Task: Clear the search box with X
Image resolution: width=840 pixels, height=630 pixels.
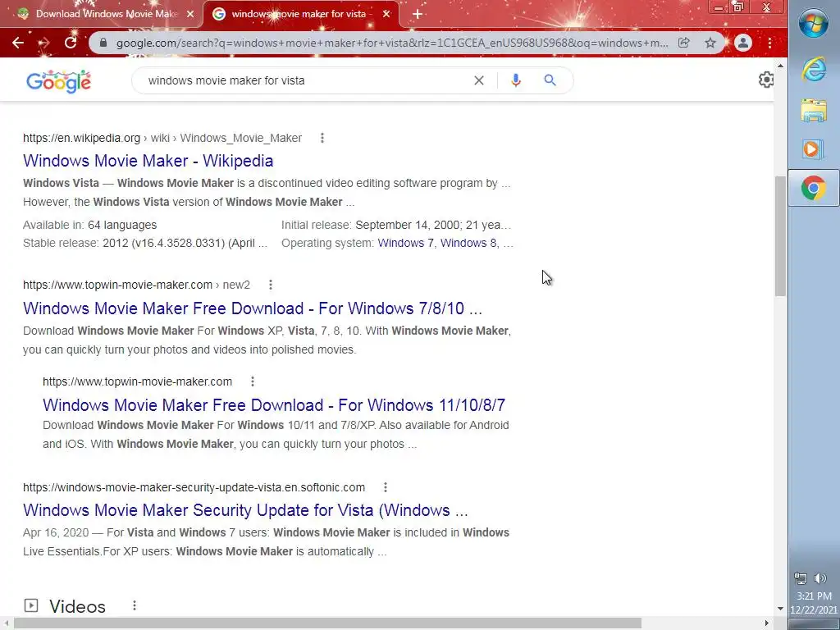Action: 479,80
